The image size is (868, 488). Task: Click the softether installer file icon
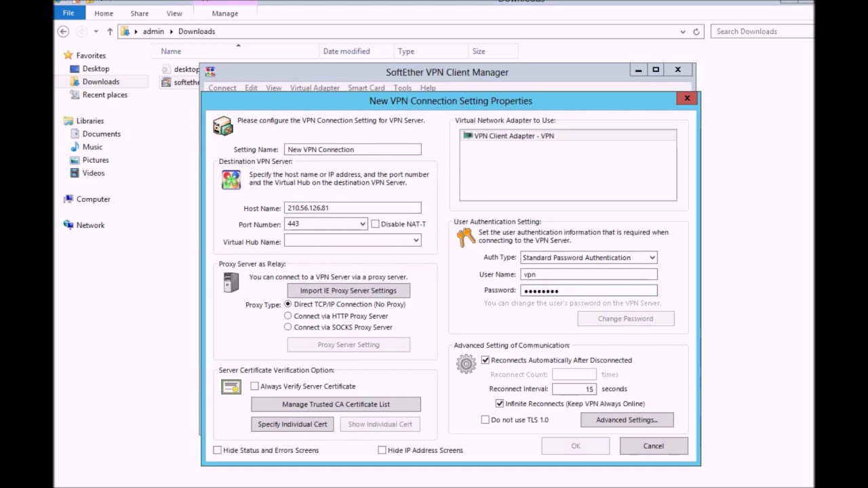166,82
